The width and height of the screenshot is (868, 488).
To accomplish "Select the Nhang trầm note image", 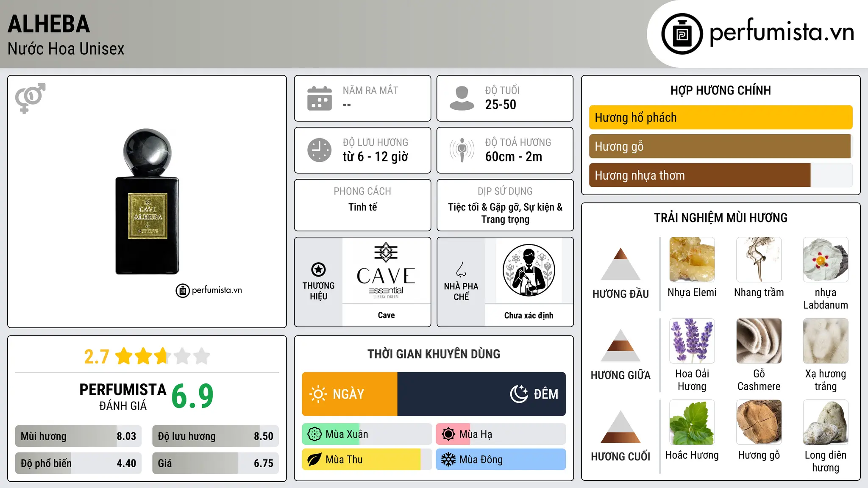I will point(759,260).
